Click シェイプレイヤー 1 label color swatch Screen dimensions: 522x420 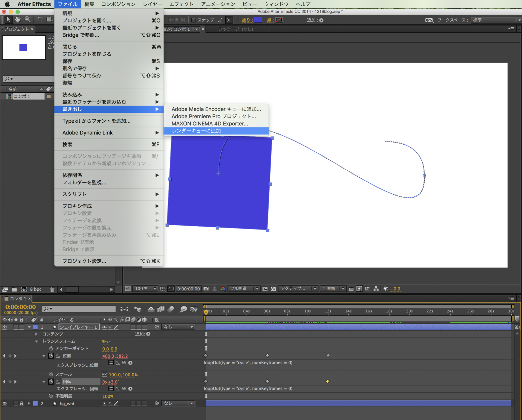[35, 327]
